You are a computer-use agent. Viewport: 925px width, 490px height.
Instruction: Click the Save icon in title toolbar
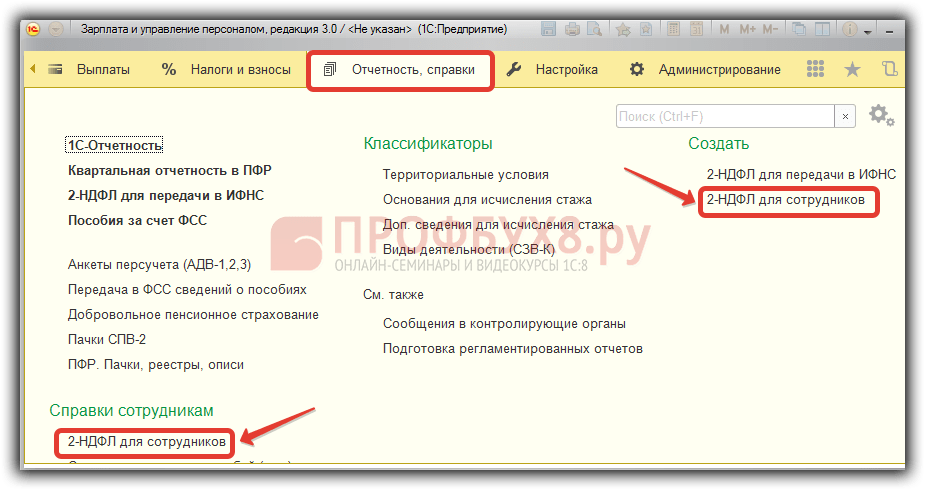[x=549, y=30]
